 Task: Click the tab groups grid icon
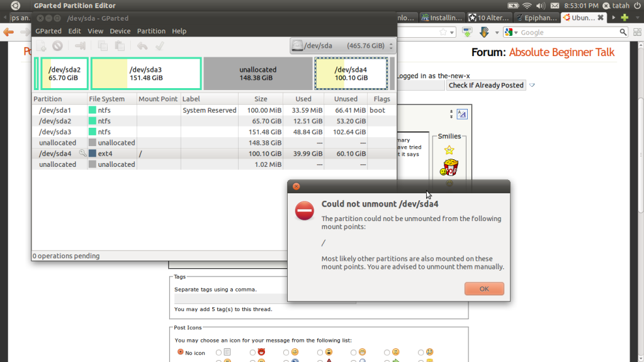(x=637, y=32)
